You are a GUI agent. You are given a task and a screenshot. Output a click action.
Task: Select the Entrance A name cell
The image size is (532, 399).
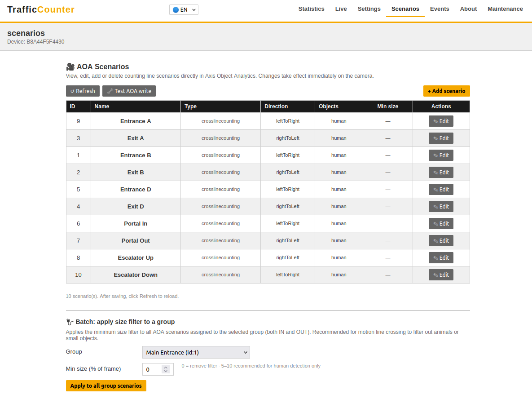click(x=136, y=121)
